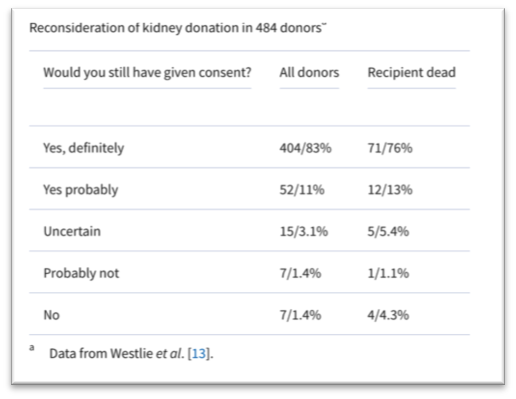
Task: Click the 52/11% cell value
Action: tap(302, 190)
